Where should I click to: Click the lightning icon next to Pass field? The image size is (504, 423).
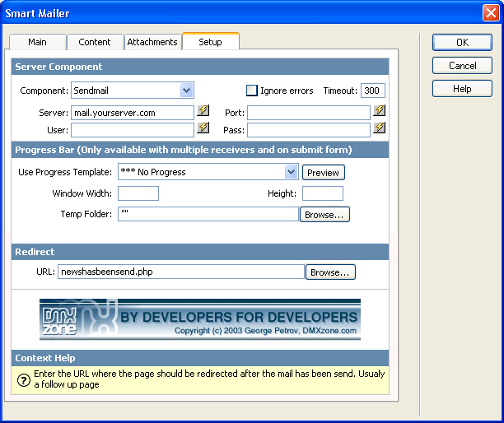pyautogui.click(x=380, y=128)
